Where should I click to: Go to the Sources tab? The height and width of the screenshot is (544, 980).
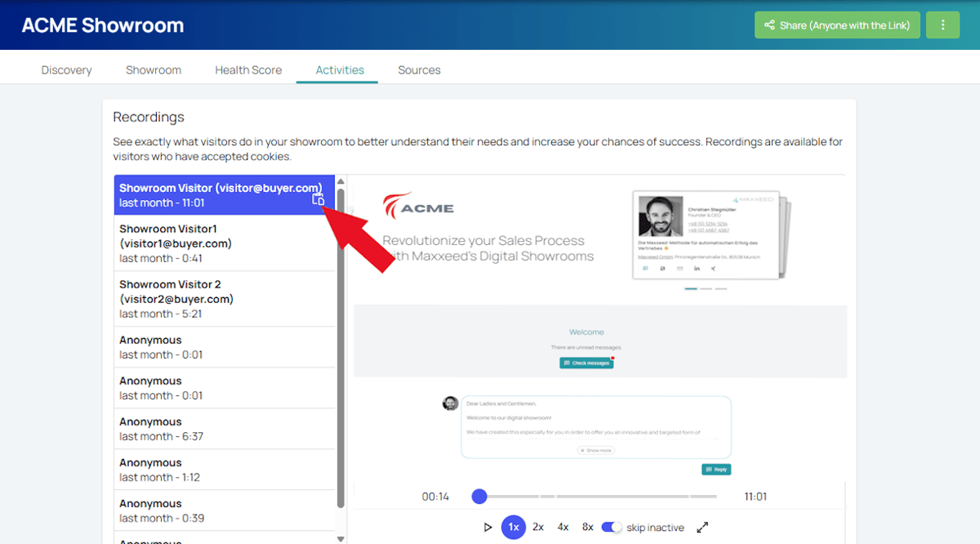coord(420,70)
